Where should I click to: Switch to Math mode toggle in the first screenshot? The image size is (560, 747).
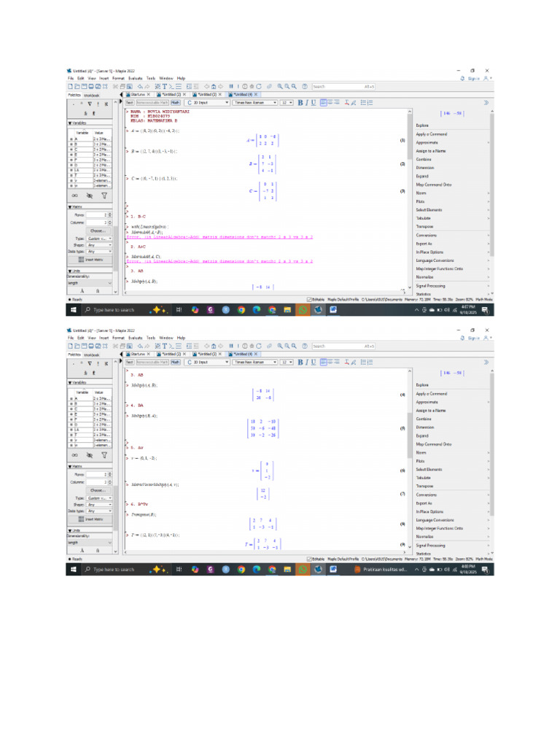click(175, 102)
